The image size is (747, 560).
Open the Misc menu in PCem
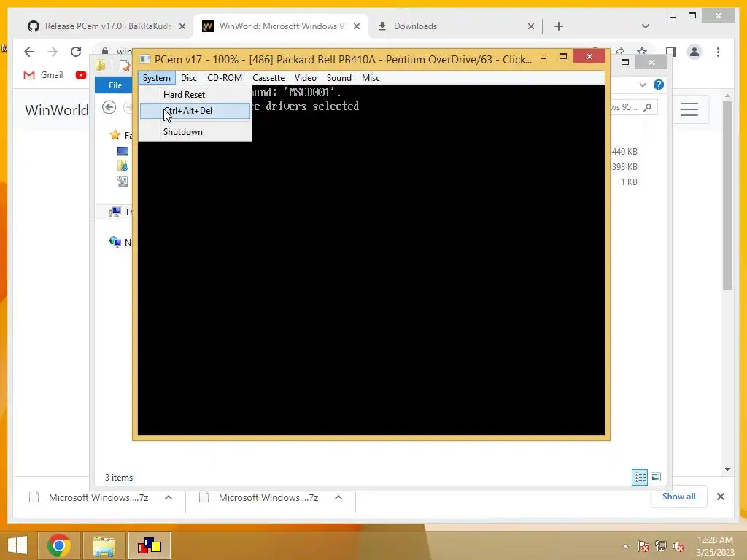[x=371, y=77]
